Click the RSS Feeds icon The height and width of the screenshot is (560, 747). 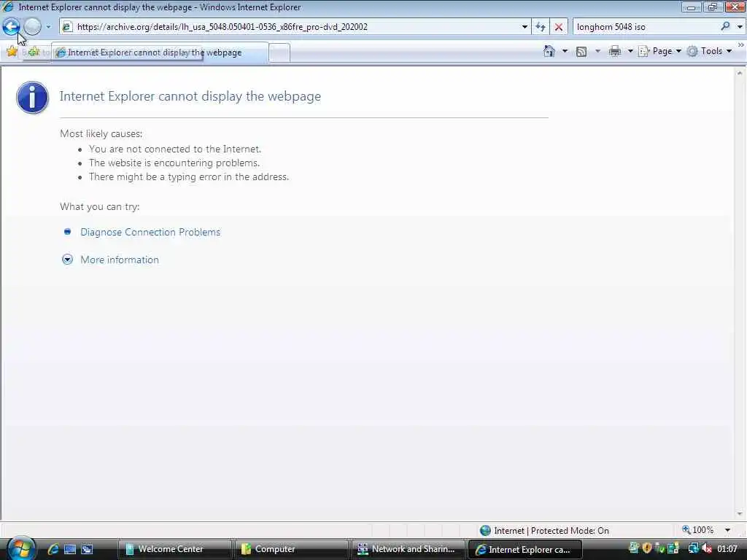(x=581, y=52)
